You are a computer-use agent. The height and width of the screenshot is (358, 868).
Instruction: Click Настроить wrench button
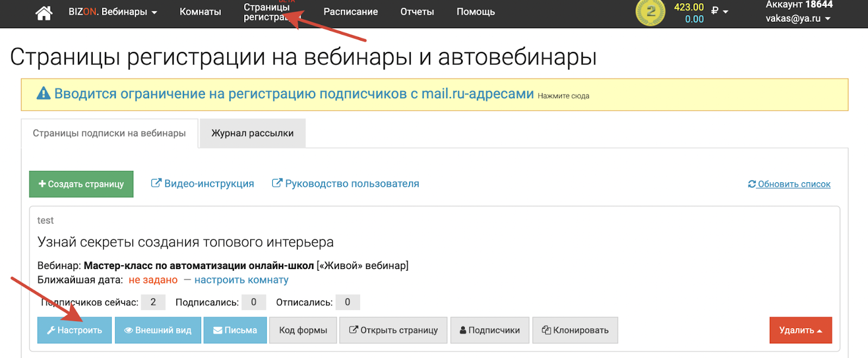pos(74,330)
